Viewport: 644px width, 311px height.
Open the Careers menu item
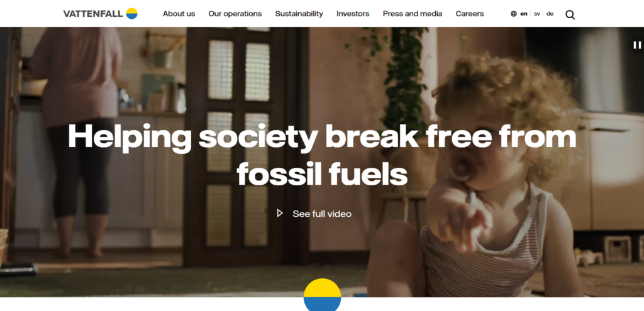tap(469, 14)
